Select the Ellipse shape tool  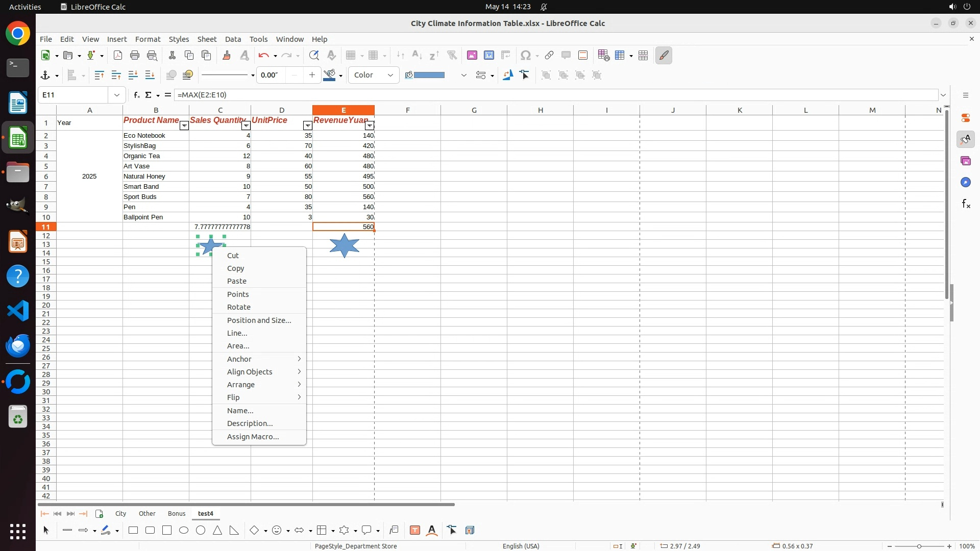click(184, 531)
